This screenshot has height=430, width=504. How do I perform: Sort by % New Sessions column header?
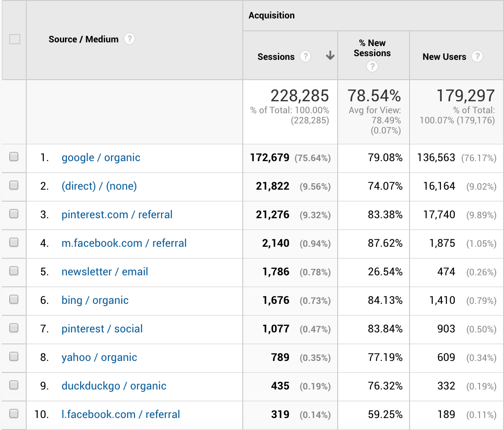[372, 48]
